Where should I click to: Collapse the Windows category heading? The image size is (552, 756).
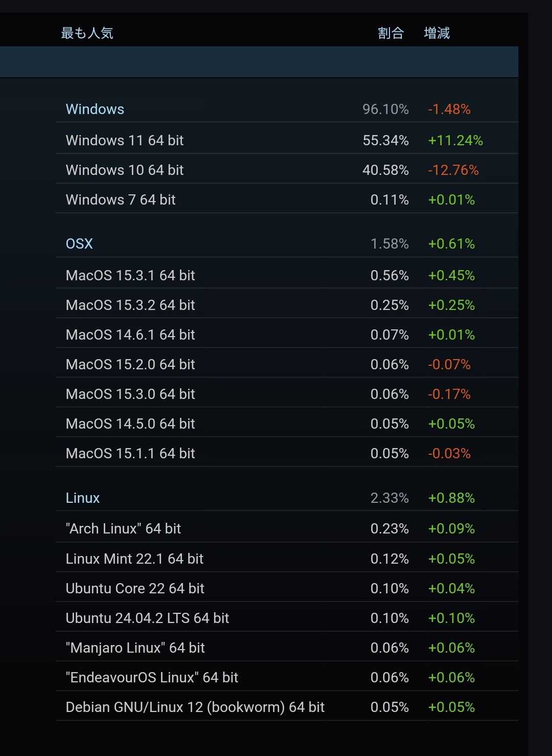95,109
